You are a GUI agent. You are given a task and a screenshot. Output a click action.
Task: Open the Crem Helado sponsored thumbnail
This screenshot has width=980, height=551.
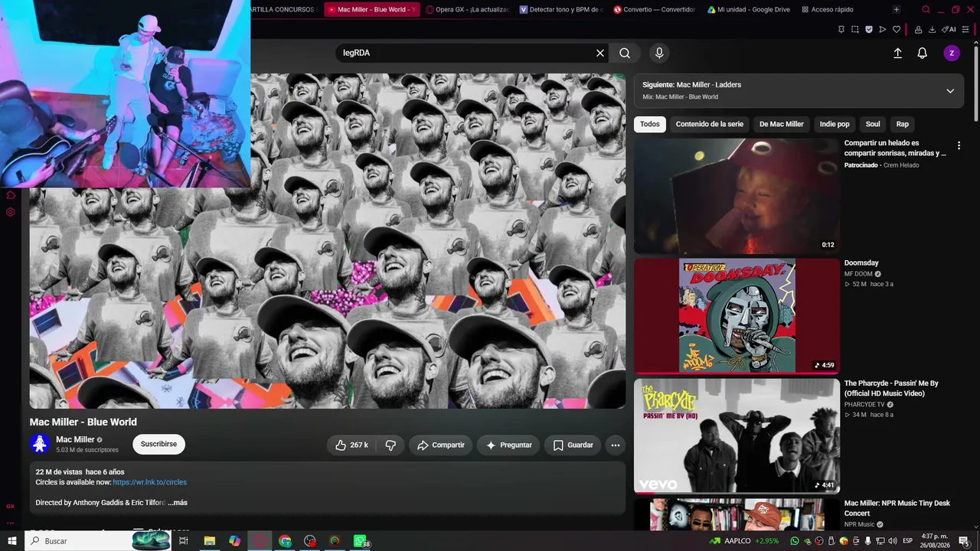point(737,196)
